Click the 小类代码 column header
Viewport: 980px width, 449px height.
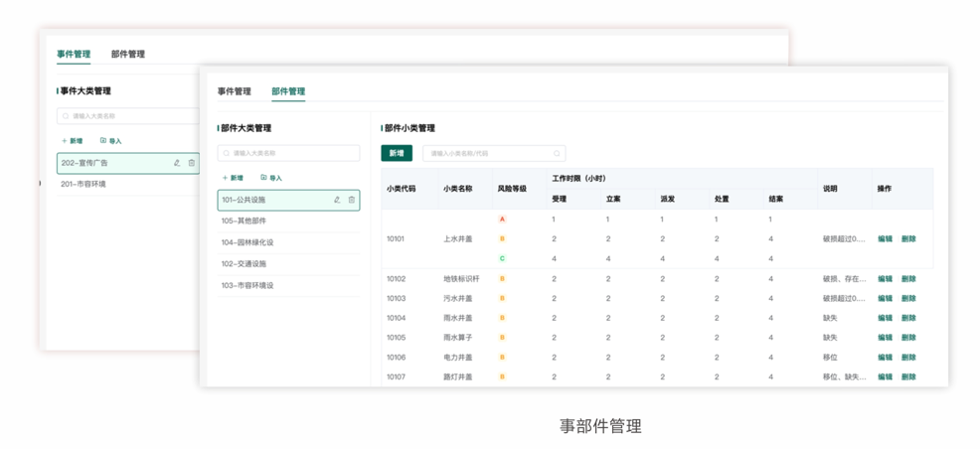coord(401,189)
